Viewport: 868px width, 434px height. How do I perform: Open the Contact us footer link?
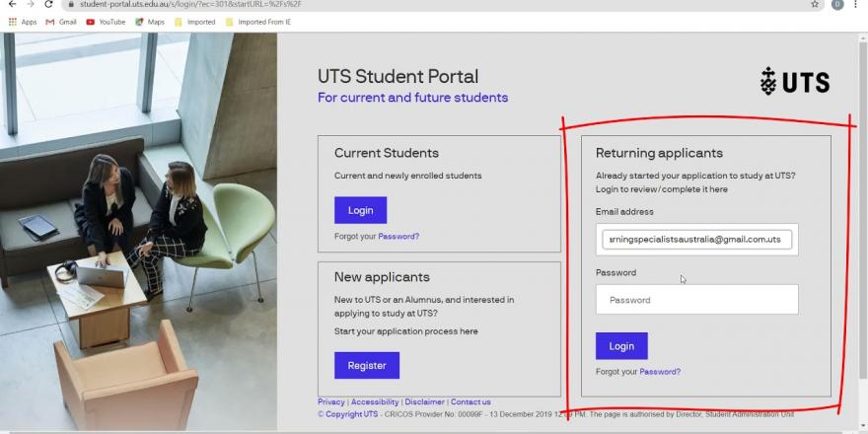[470, 401]
